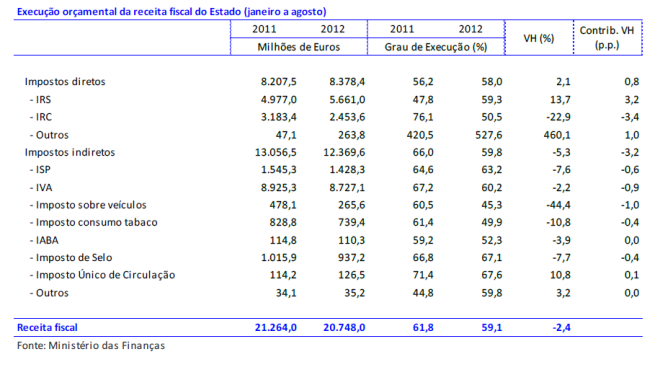This screenshot has width=660, height=380.
Task: Select the '- IVA' row label
Action: [x=41, y=188]
